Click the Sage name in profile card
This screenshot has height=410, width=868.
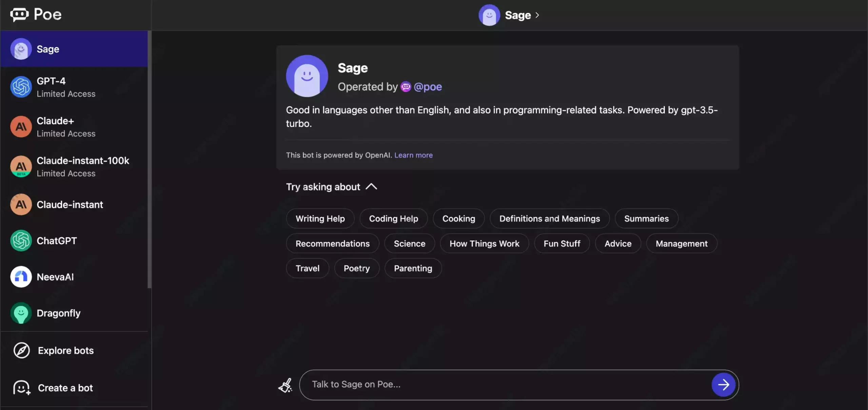353,68
